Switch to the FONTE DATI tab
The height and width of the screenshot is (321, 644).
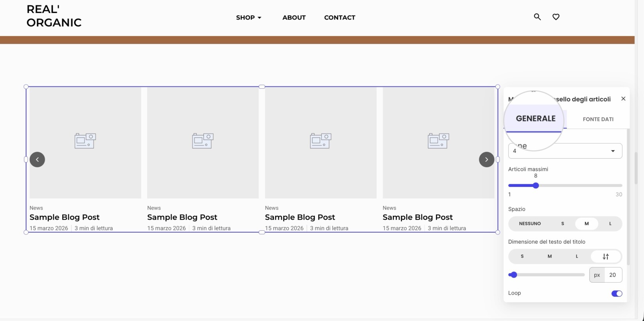[x=598, y=119]
